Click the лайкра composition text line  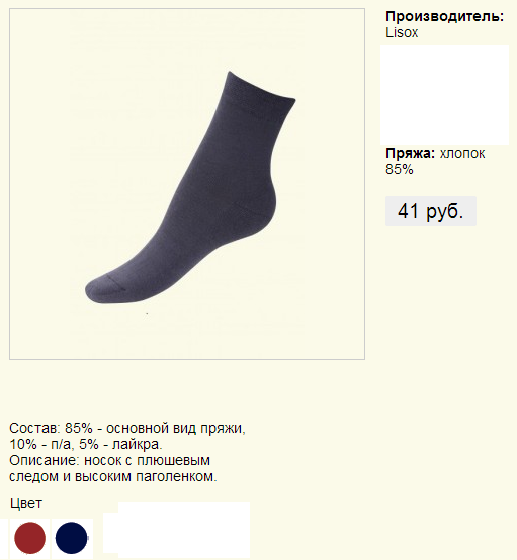[86, 445]
